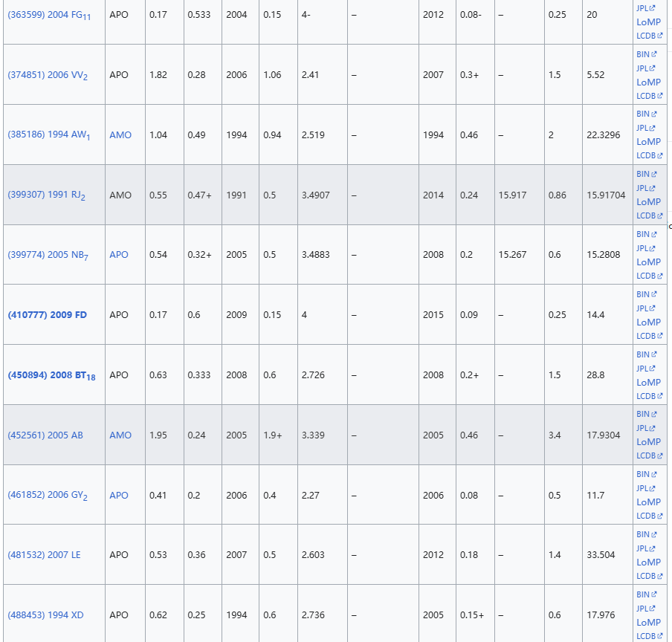Click the AMO link in the 1994 AW1 row
Image resolution: width=672 pixels, height=642 pixels.
click(x=120, y=135)
